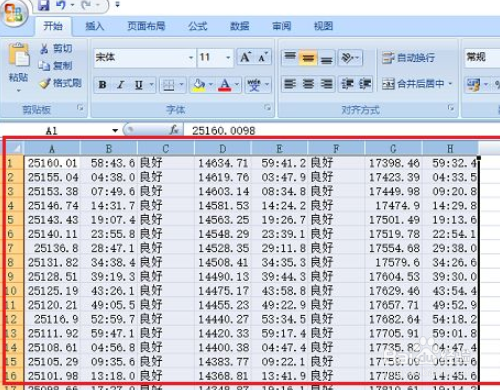This screenshot has height=390, width=500.
Task: Click 复制 to copy the selection
Action: click(55, 66)
